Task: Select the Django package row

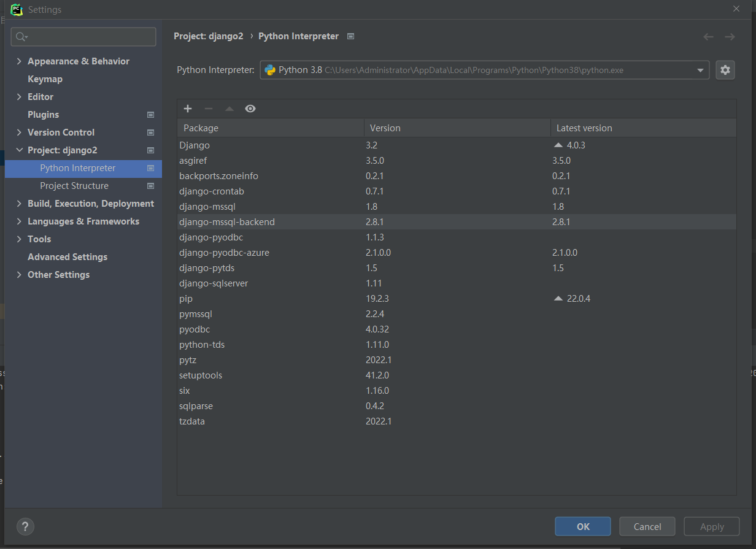Action: 457,145
